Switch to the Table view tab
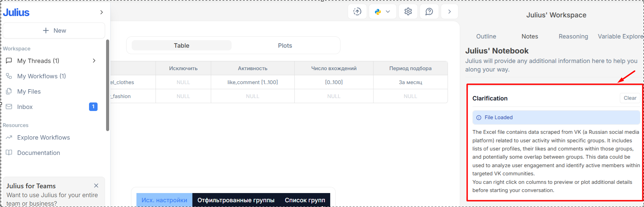 coord(181,46)
